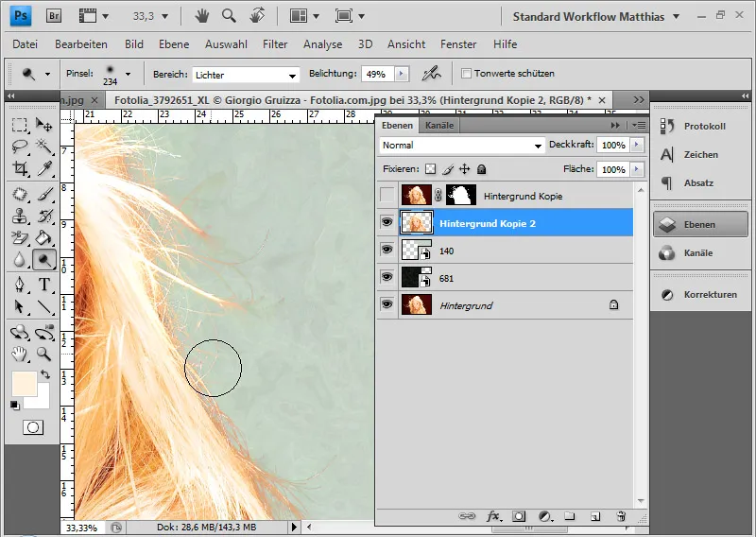
Task: Select the Type tool
Action: 43,285
